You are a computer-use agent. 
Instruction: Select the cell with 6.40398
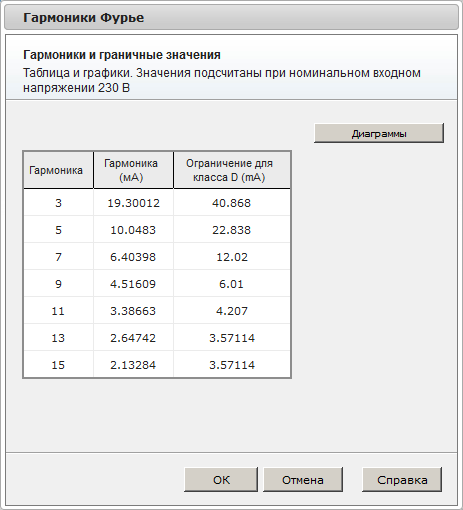tap(133, 257)
